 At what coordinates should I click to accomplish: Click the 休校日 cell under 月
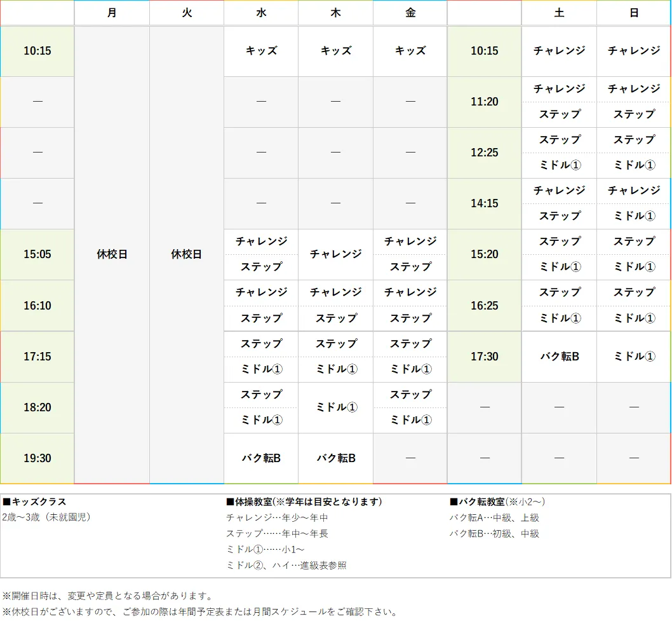112,254
